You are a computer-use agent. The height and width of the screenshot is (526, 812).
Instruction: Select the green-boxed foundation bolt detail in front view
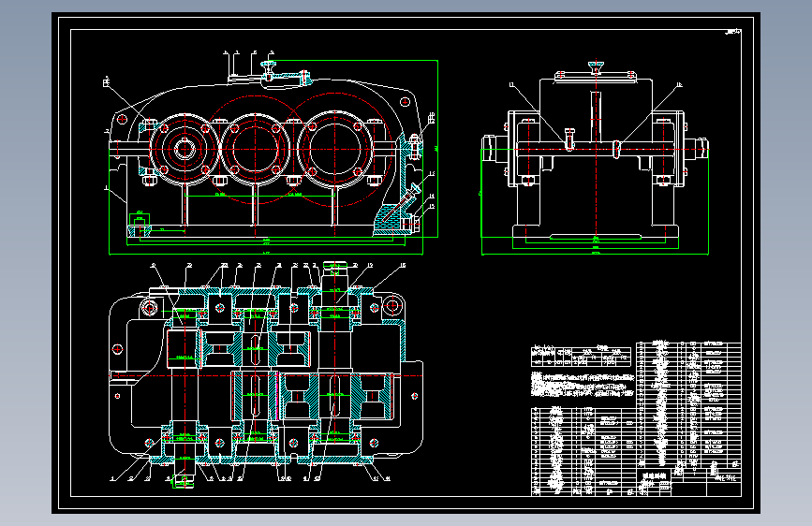coord(140,225)
